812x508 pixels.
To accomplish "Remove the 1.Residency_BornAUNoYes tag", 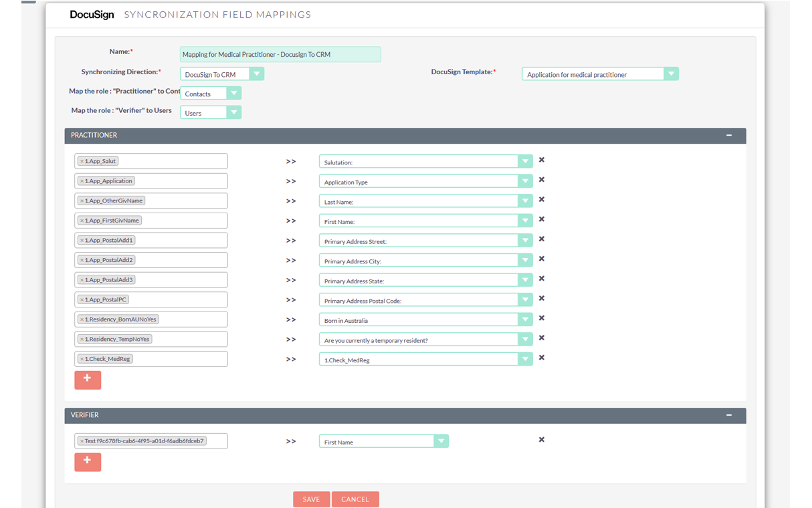I will pos(82,320).
